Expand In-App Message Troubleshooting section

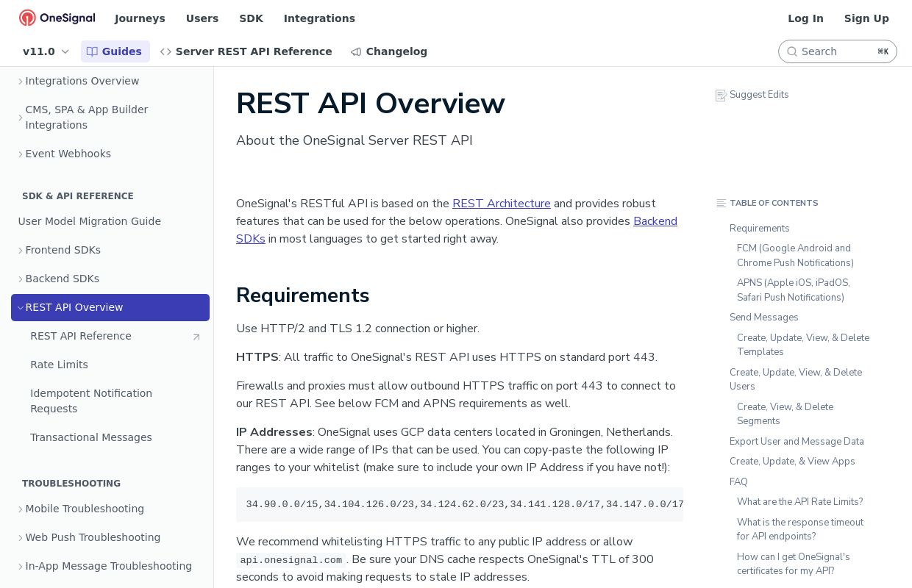(x=21, y=567)
